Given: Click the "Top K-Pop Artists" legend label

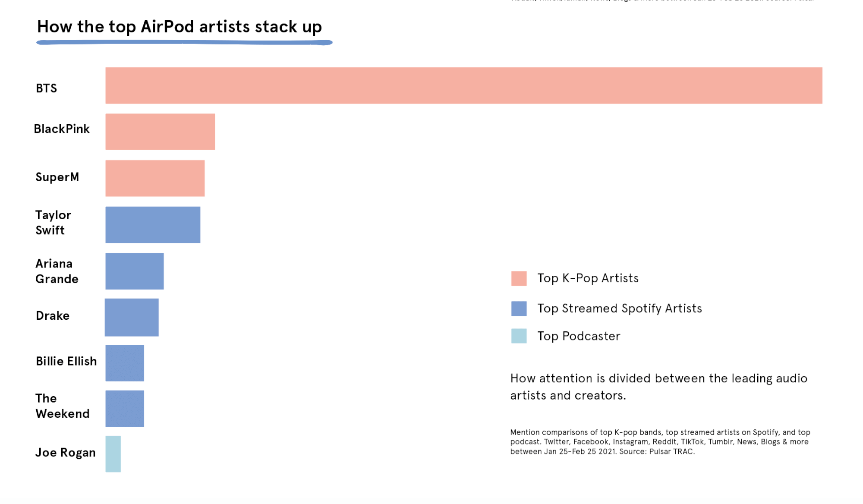Looking at the screenshot, I should [x=588, y=278].
